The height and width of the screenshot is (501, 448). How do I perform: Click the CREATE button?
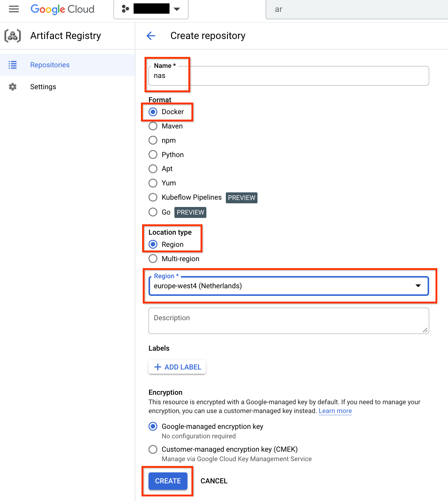click(167, 481)
